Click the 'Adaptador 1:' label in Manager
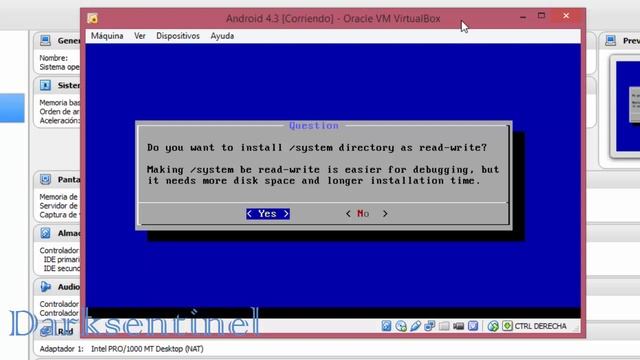Screen dimensions: 640x360 pos(61,349)
